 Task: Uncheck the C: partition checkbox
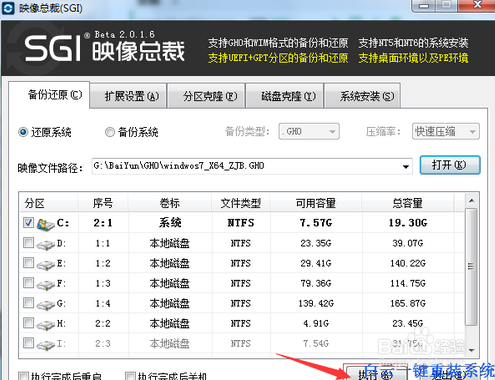point(29,222)
